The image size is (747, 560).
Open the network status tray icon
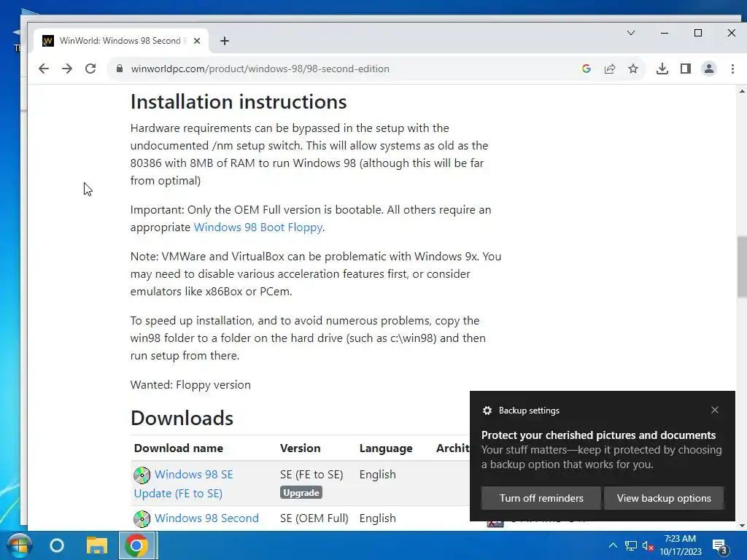tap(631, 545)
